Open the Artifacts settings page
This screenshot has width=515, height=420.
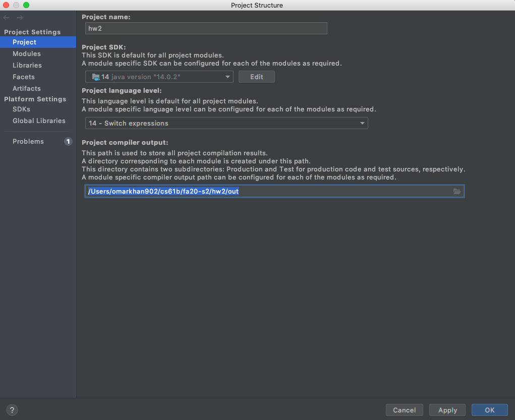(26, 88)
